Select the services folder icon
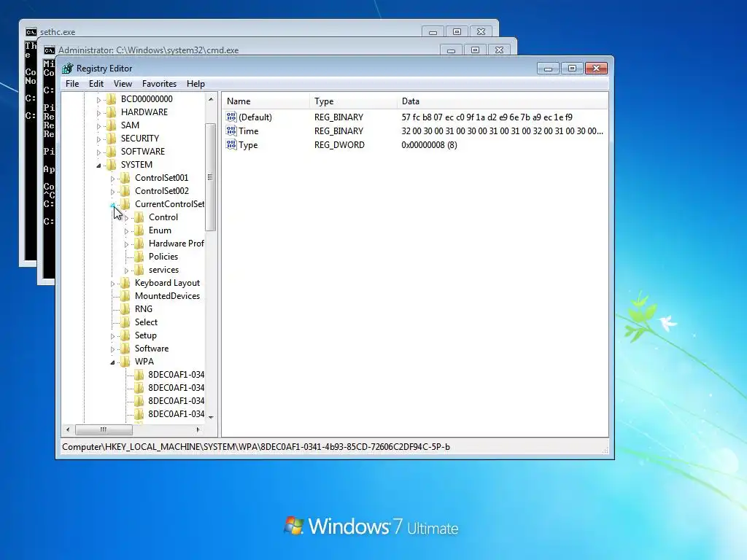The width and height of the screenshot is (747, 560). 139,270
